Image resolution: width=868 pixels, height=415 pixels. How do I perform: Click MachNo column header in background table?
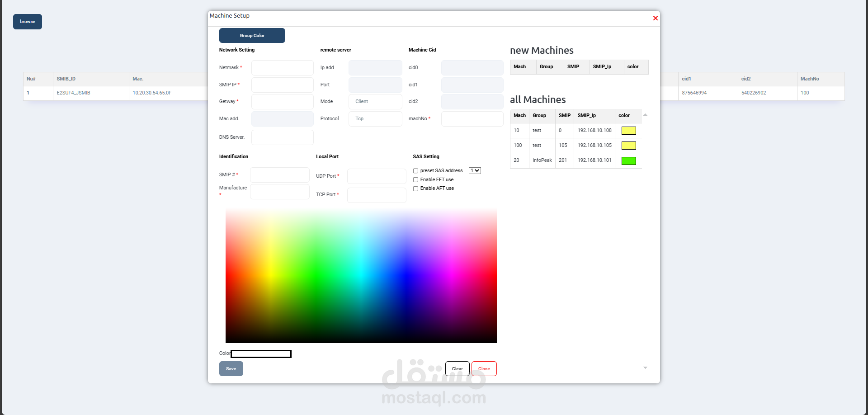[810, 79]
